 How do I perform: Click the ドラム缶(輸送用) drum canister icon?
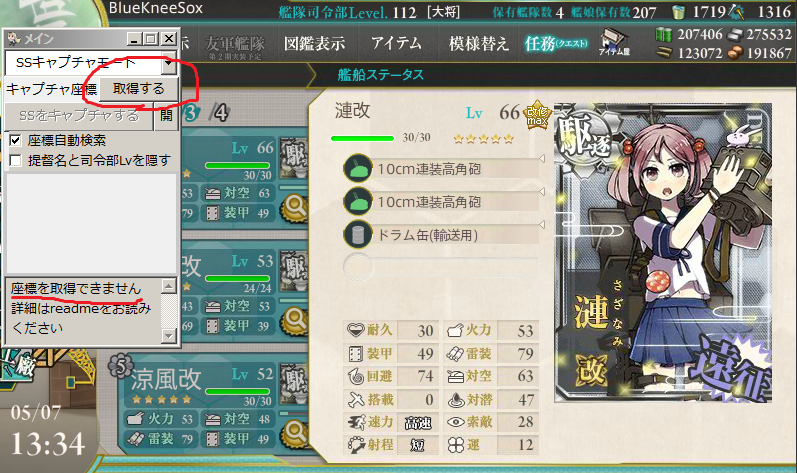click(358, 234)
